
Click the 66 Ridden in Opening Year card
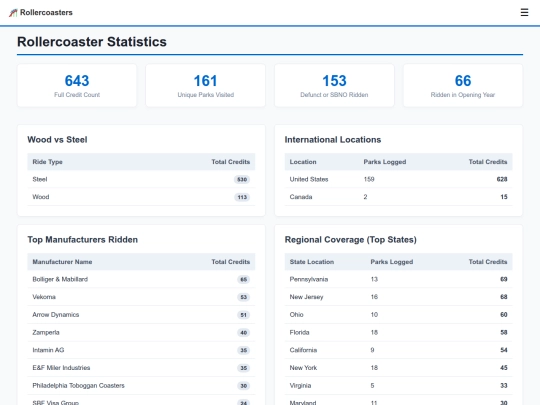click(x=463, y=85)
